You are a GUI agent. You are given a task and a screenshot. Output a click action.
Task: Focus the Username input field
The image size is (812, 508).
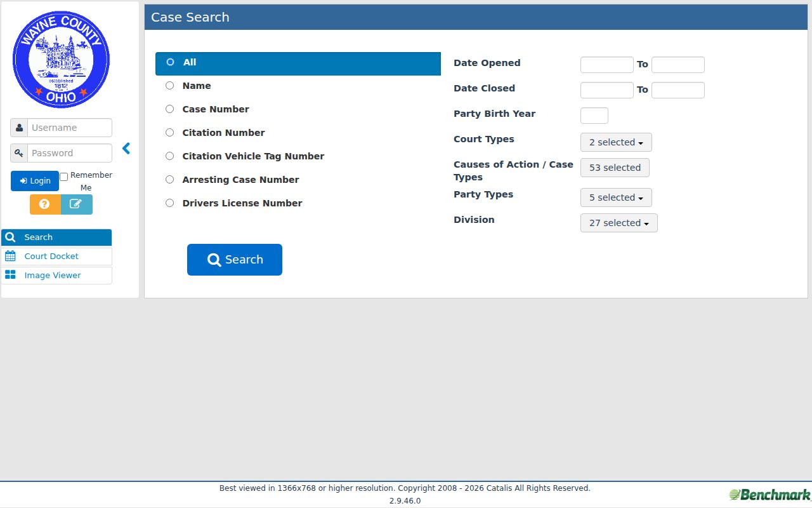[x=70, y=128]
